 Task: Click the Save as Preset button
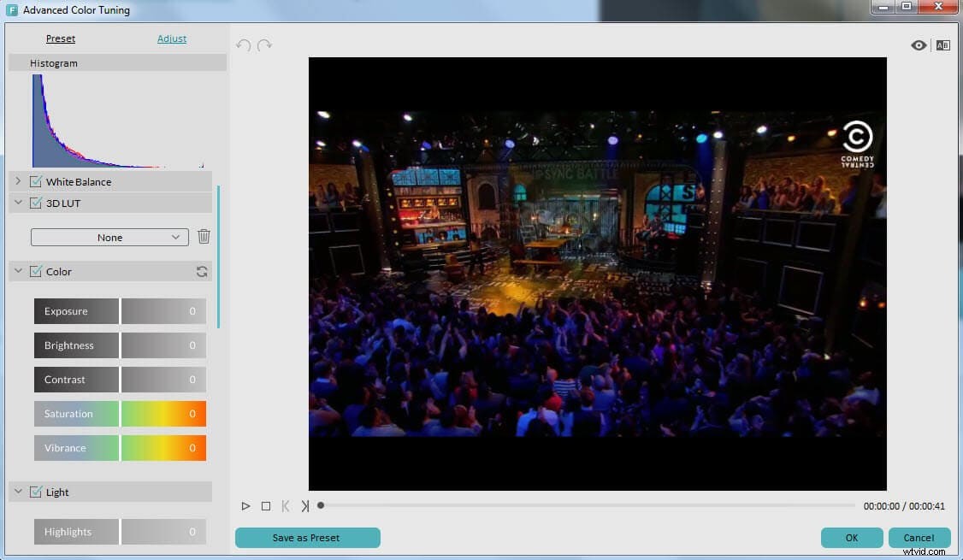point(308,538)
